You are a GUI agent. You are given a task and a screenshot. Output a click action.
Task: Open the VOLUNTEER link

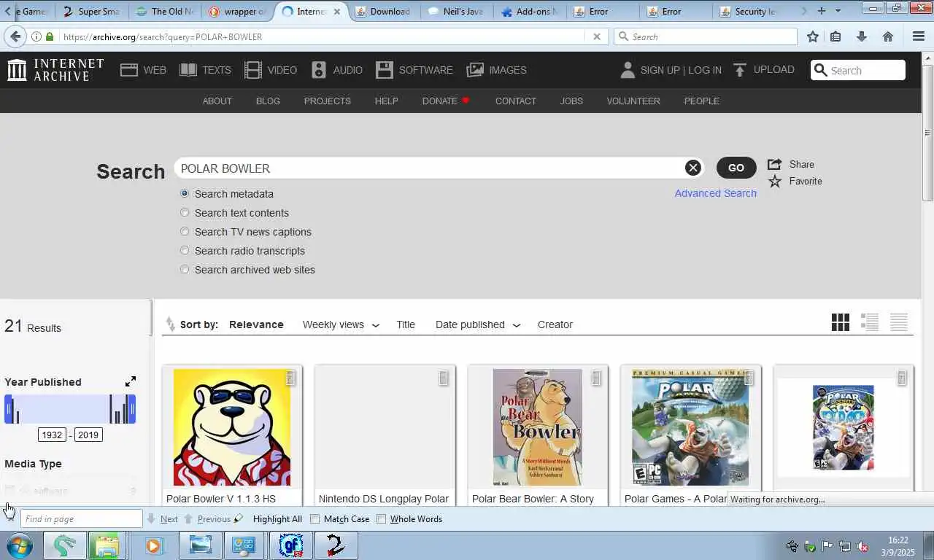[633, 101]
